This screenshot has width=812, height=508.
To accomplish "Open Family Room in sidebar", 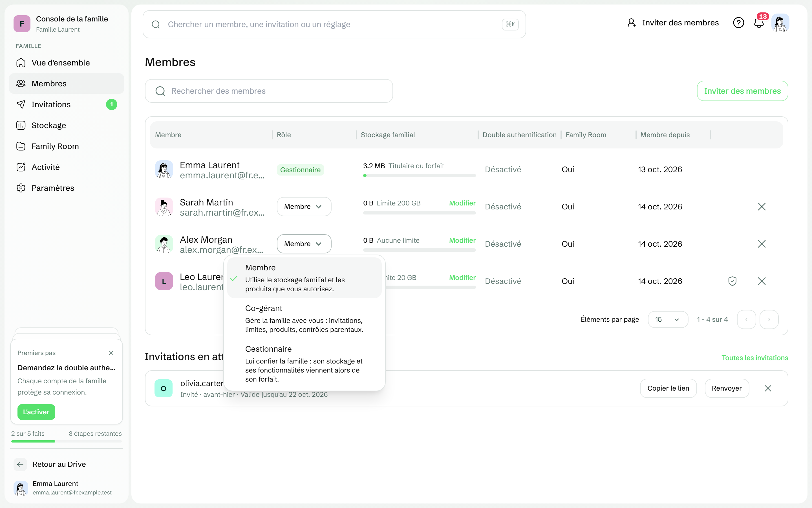I will point(67,146).
